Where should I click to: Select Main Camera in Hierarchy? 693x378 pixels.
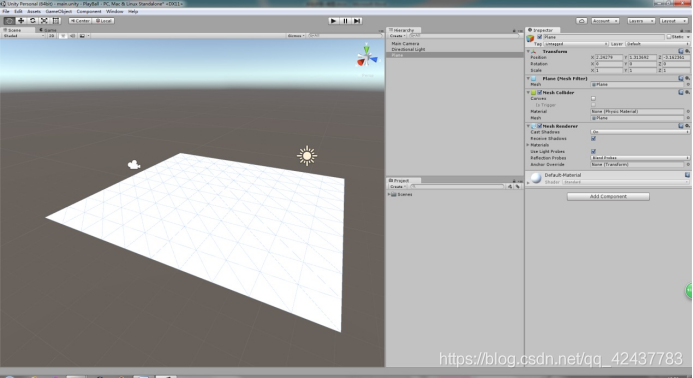405,44
